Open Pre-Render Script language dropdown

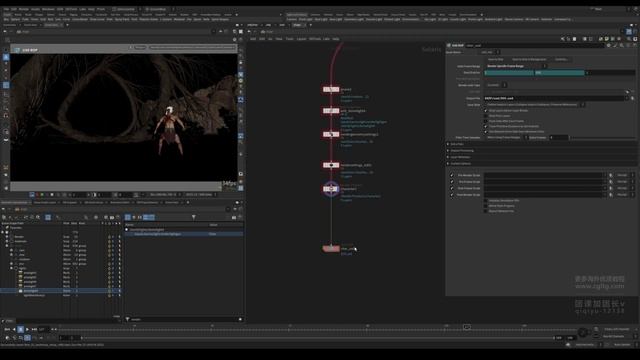point(625,175)
